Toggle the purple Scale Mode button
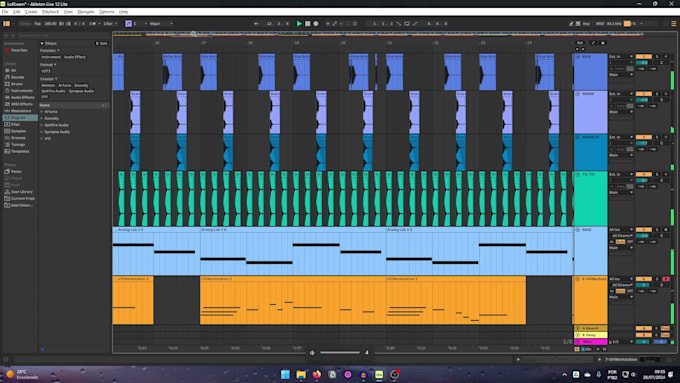This screenshot has width=680, height=383. point(128,23)
